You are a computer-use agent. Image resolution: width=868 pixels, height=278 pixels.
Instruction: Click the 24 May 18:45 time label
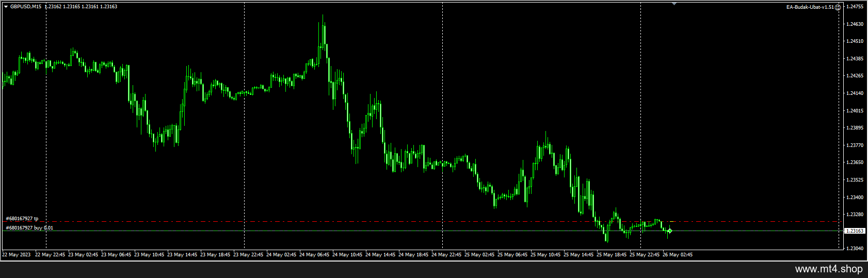click(x=413, y=255)
